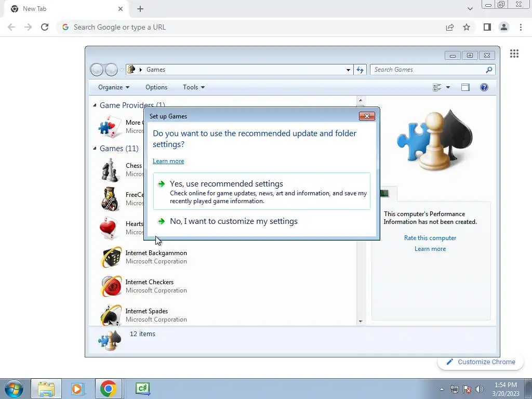Open Windows Explorer from the taskbar
This screenshot has width=532, height=399.
[46, 389]
